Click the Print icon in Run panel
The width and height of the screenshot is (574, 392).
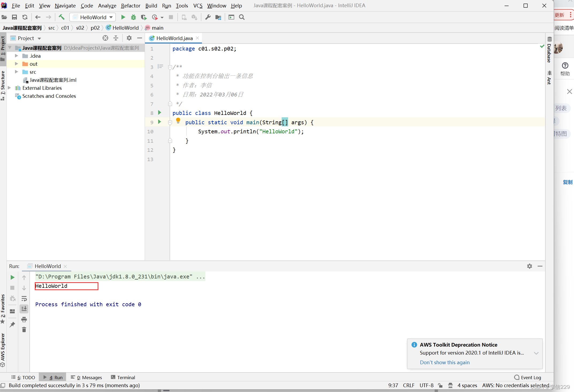24,320
